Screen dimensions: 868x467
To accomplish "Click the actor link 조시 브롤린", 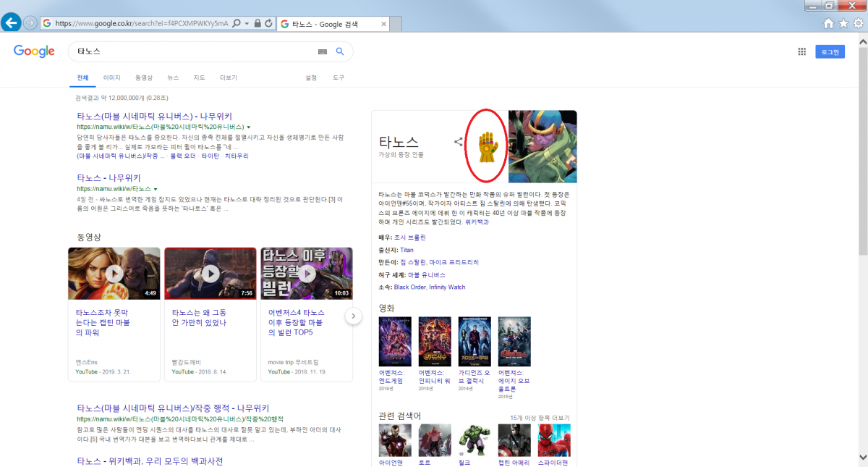I will [410, 237].
